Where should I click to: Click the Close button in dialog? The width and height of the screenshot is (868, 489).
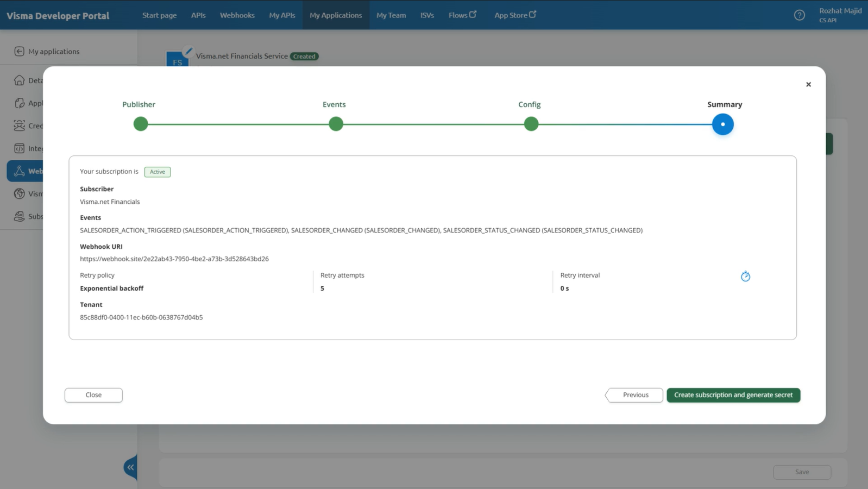93,395
